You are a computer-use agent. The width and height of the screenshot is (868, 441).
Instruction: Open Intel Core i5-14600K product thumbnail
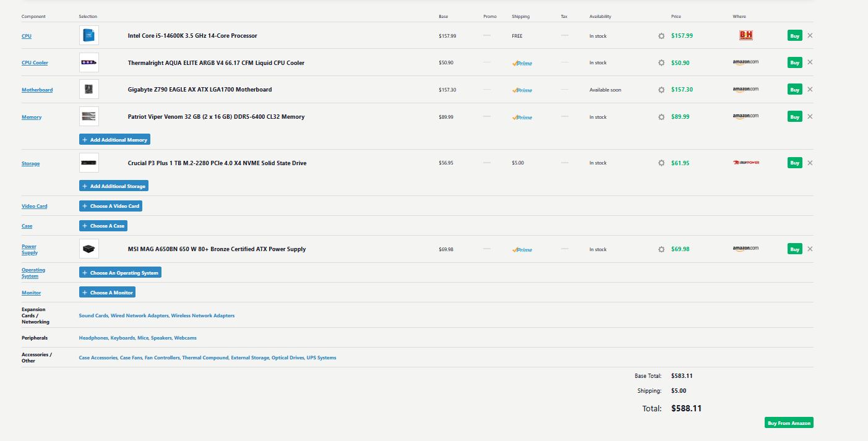click(89, 35)
